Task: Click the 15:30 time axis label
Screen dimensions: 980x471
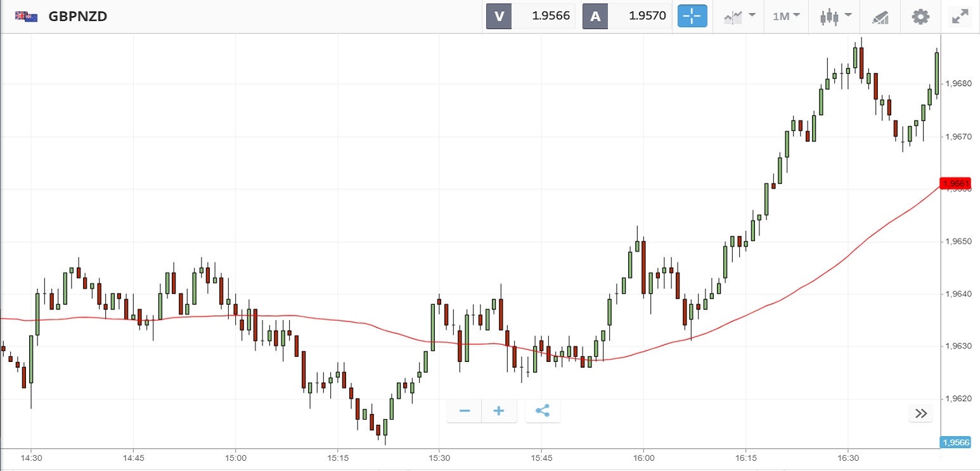Action: (439, 458)
